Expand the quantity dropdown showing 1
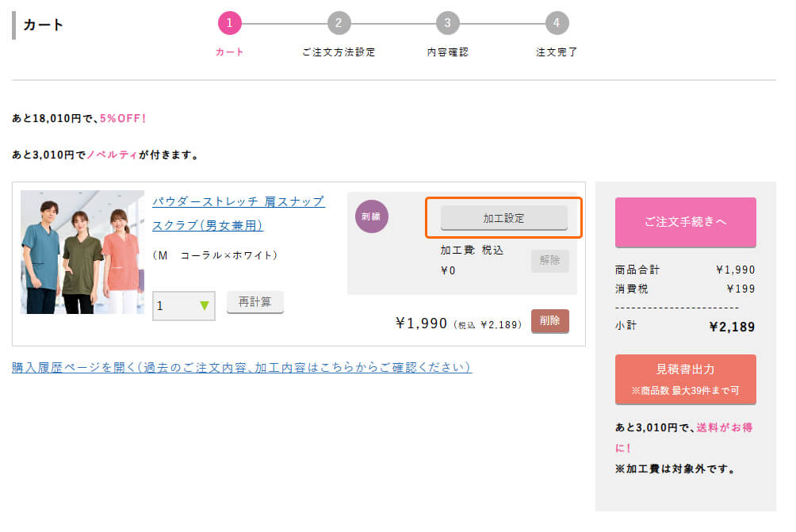This screenshot has width=796, height=532. click(184, 305)
